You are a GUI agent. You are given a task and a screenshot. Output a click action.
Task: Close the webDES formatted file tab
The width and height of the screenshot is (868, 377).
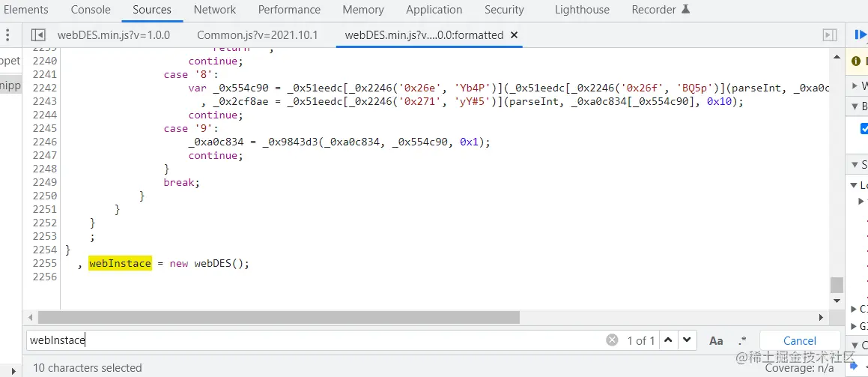[514, 35]
